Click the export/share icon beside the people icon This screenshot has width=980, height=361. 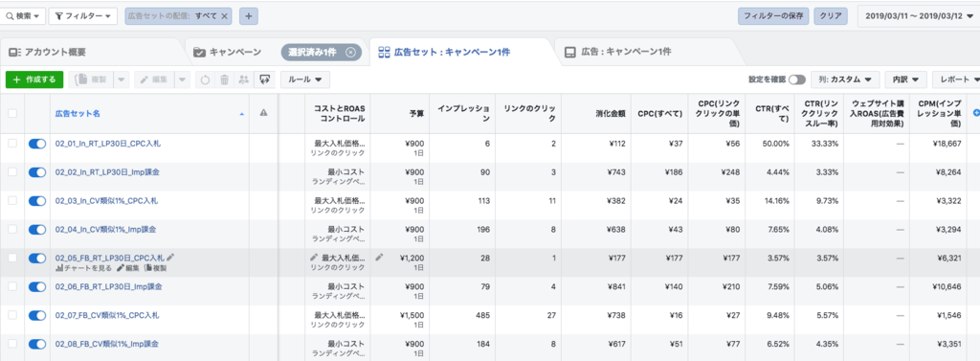click(x=265, y=79)
